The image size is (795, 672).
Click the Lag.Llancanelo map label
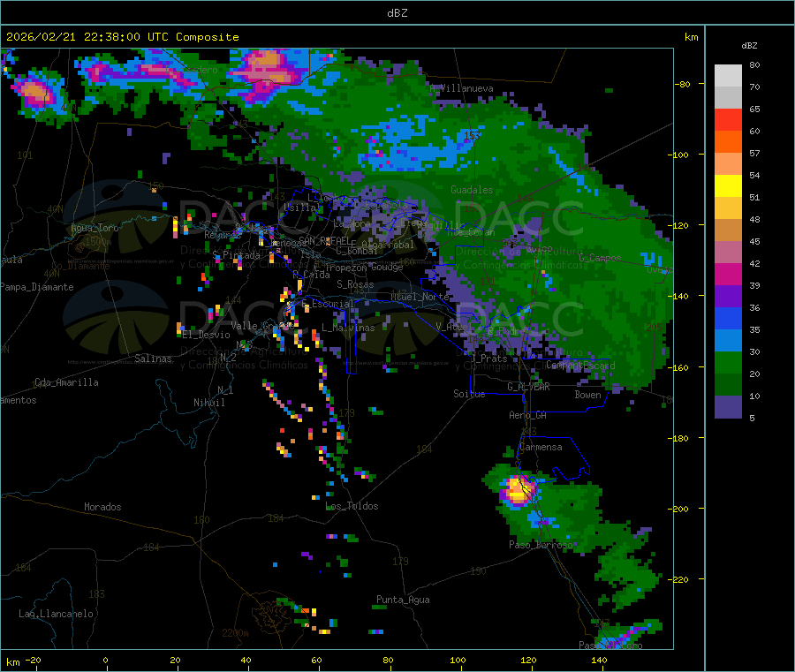(56, 614)
